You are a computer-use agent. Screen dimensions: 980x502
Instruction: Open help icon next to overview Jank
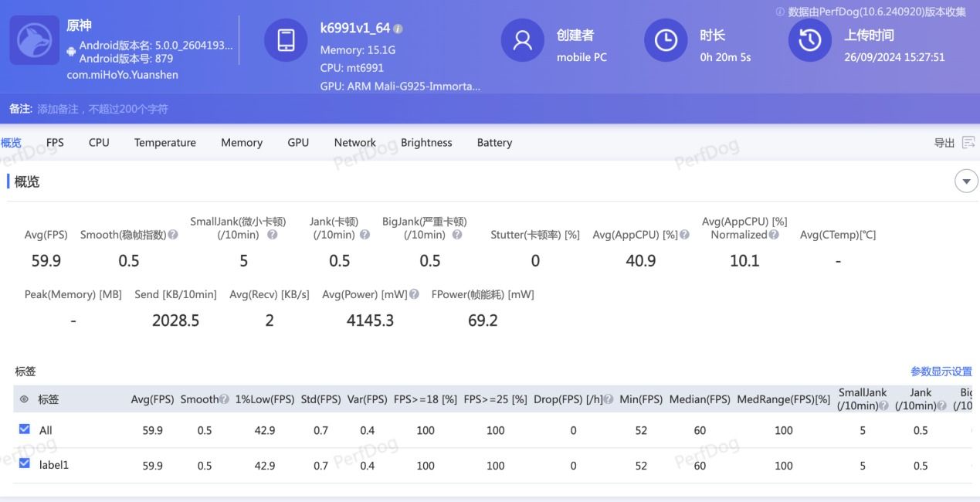(365, 234)
